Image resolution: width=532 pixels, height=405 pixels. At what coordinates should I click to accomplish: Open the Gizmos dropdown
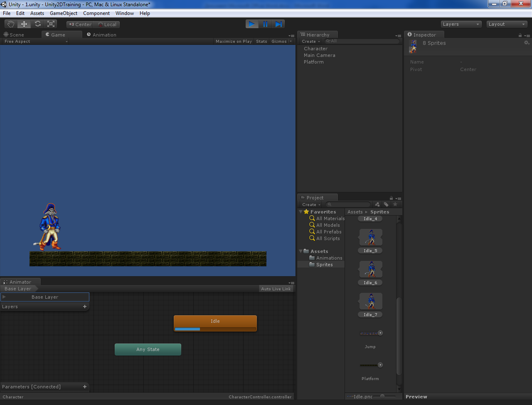[x=281, y=42]
